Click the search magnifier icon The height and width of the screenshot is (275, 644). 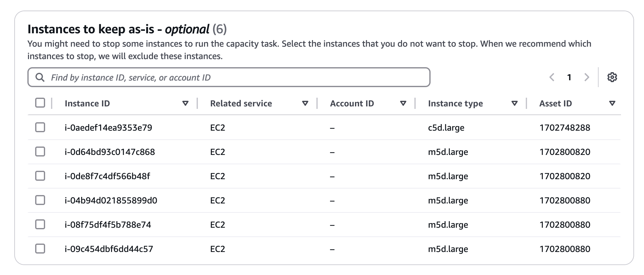pos(40,77)
